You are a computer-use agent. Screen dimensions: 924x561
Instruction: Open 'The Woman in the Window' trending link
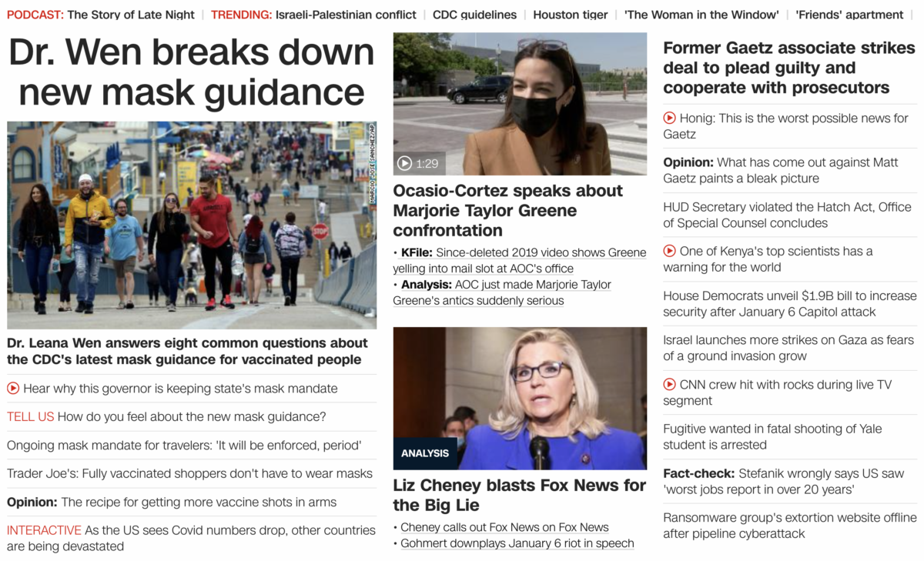point(701,15)
